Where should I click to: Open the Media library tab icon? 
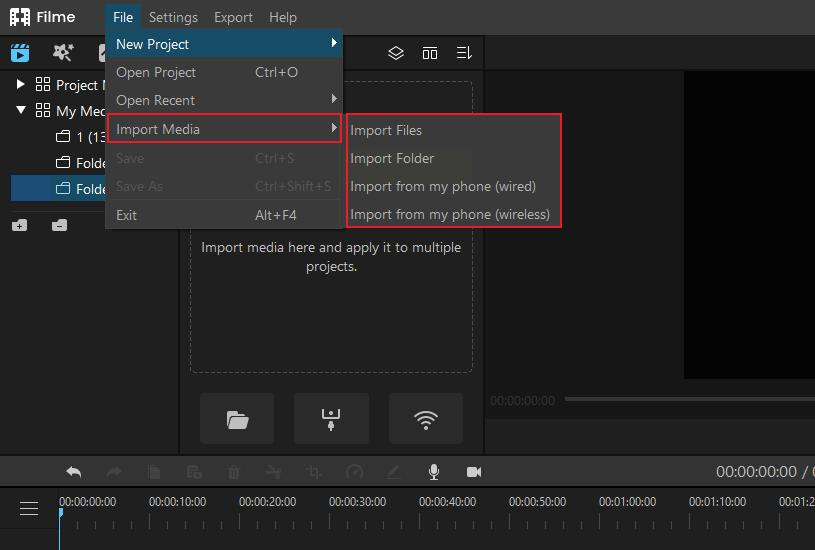coord(20,52)
